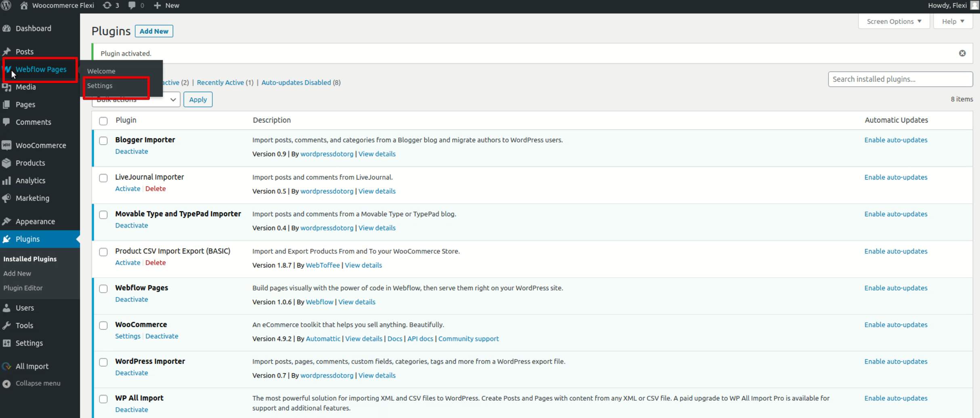Sort by the Plugin column header
Image resolution: width=980 pixels, height=418 pixels.
click(x=126, y=120)
